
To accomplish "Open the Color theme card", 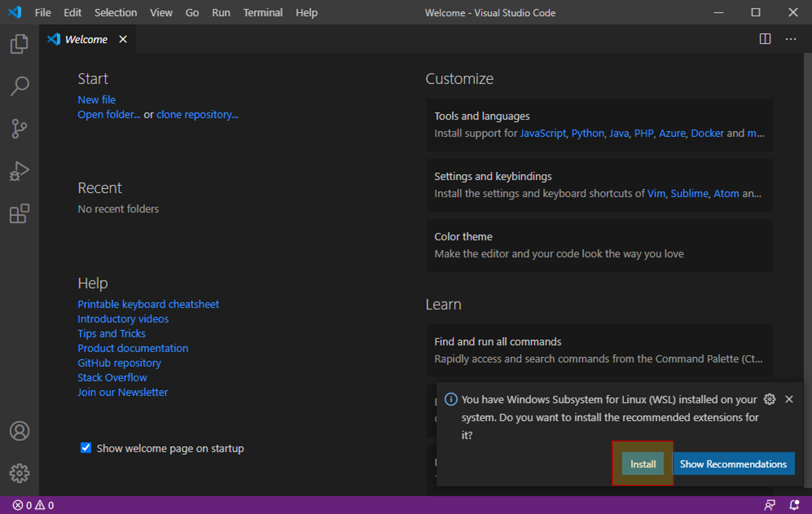I will pyautogui.click(x=599, y=245).
